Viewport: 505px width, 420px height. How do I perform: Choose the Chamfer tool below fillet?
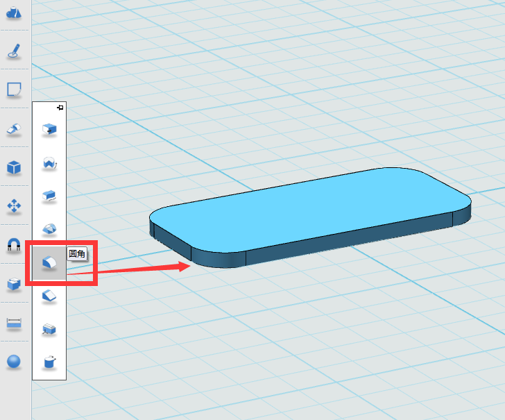click(x=49, y=296)
